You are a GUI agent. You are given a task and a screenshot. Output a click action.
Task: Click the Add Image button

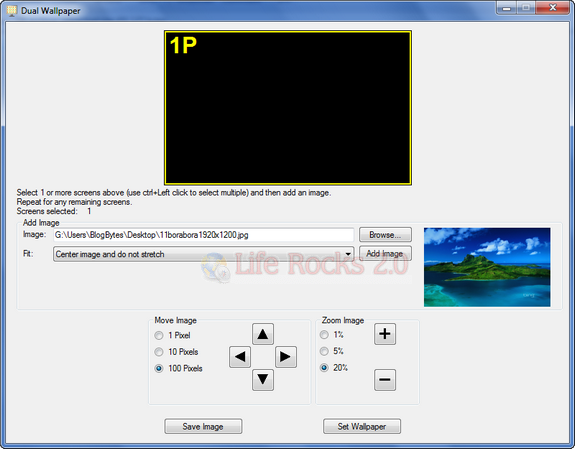tap(385, 253)
